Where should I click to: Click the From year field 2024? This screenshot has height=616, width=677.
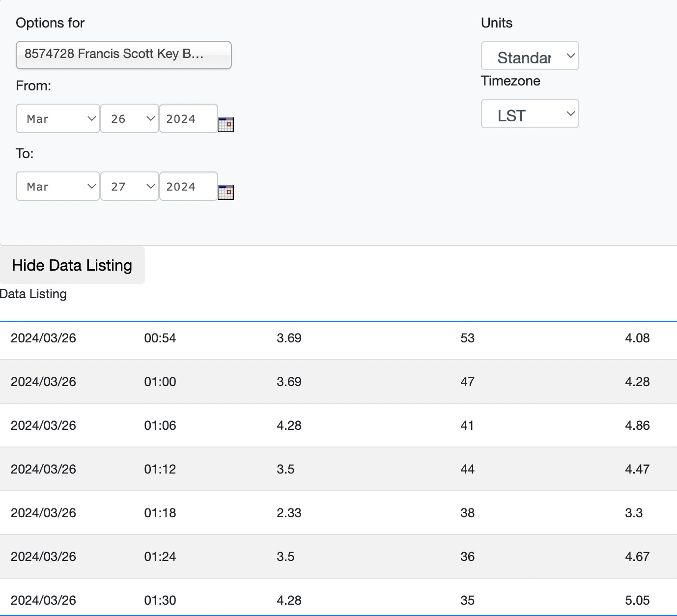(x=188, y=119)
